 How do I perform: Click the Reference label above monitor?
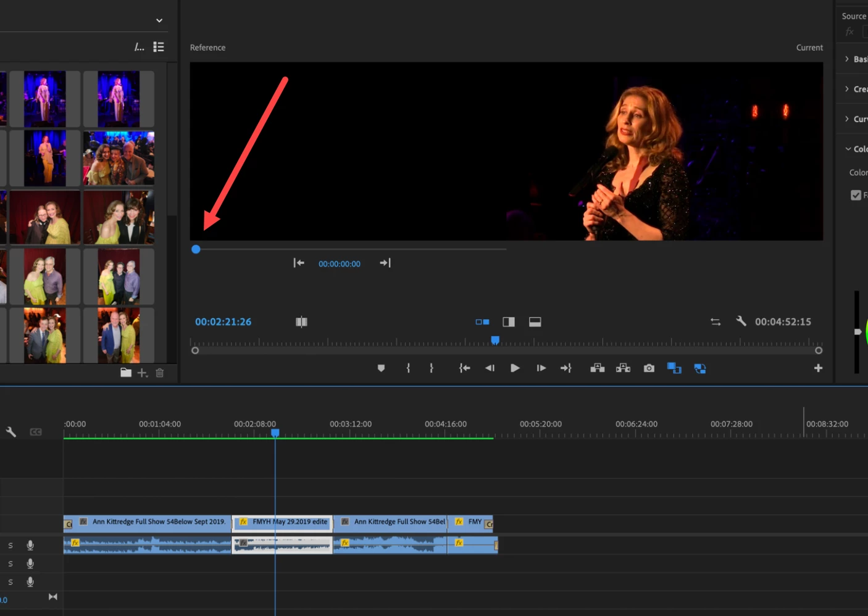(x=207, y=48)
